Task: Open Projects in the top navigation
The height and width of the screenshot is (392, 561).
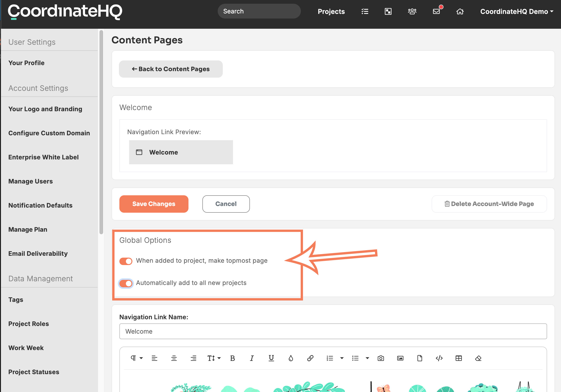Action: coord(331,12)
